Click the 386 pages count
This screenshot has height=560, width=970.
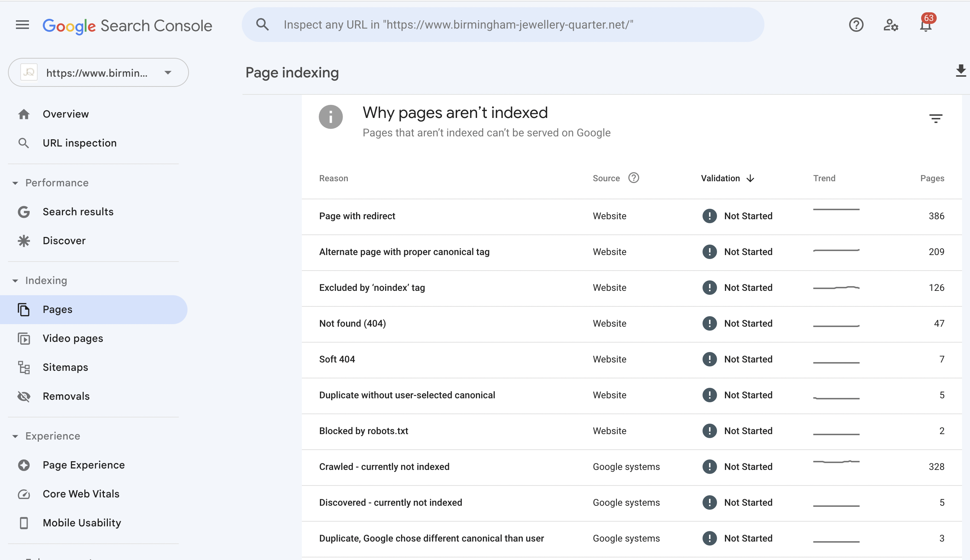(x=937, y=216)
